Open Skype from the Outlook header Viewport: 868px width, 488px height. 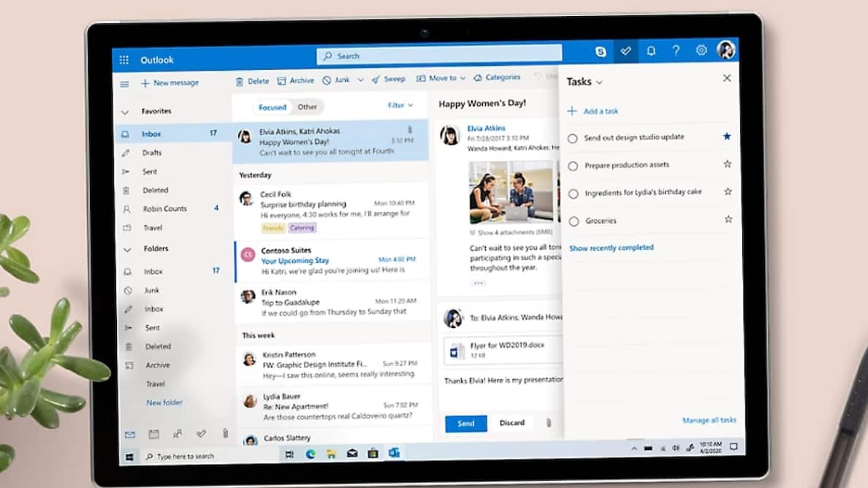600,51
